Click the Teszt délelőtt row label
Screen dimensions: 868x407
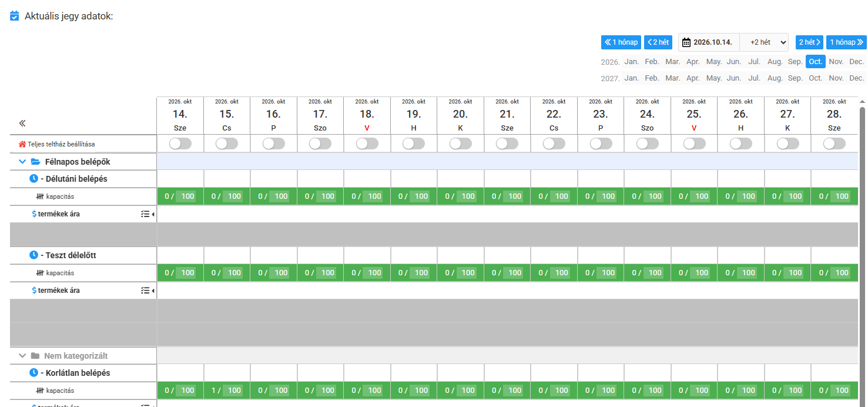(x=68, y=255)
